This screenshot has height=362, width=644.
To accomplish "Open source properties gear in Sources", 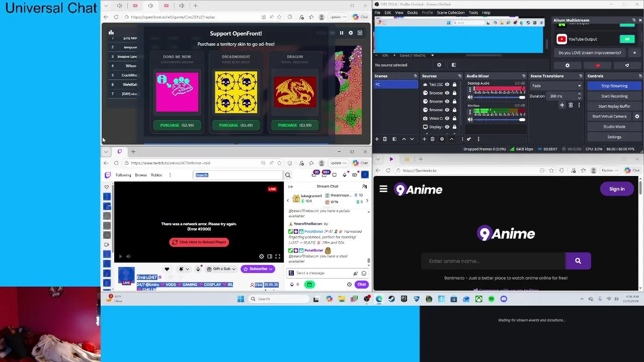I will point(442,139).
